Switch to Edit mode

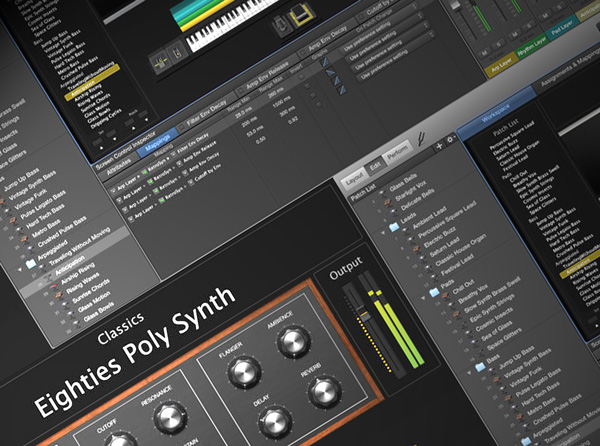375,166
